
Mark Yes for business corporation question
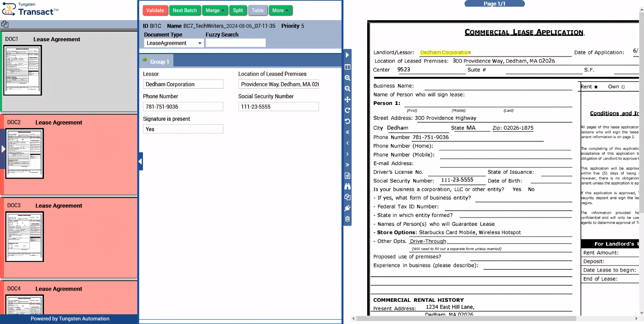[517, 189]
